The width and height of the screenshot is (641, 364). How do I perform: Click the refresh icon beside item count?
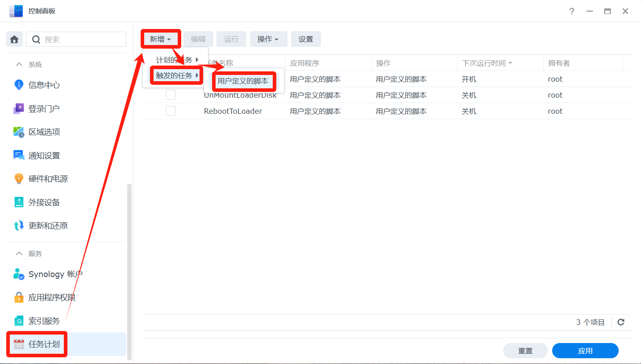pos(621,322)
